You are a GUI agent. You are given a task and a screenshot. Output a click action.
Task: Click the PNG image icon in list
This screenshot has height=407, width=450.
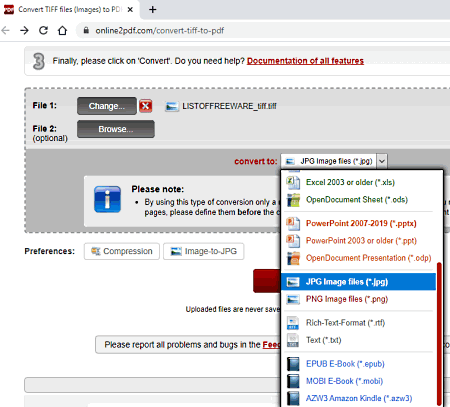pyautogui.click(x=293, y=299)
